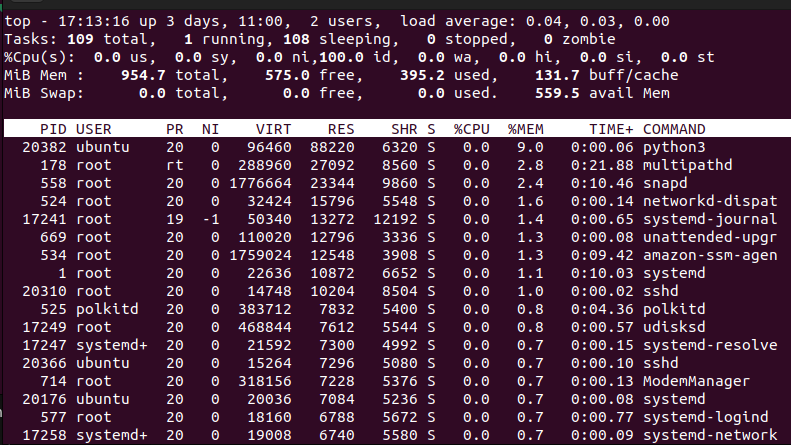Click the polkitd user name
The image size is (791, 445).
click(x=107, y=309)
